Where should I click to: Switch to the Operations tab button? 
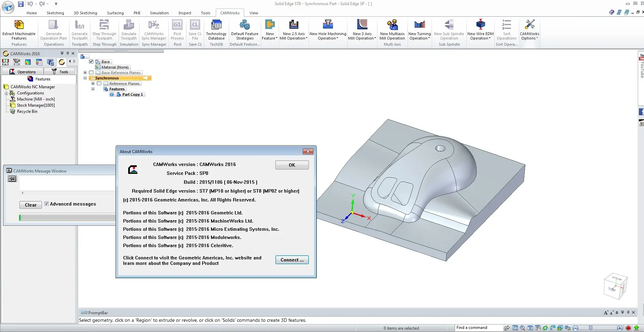point(23,72)
